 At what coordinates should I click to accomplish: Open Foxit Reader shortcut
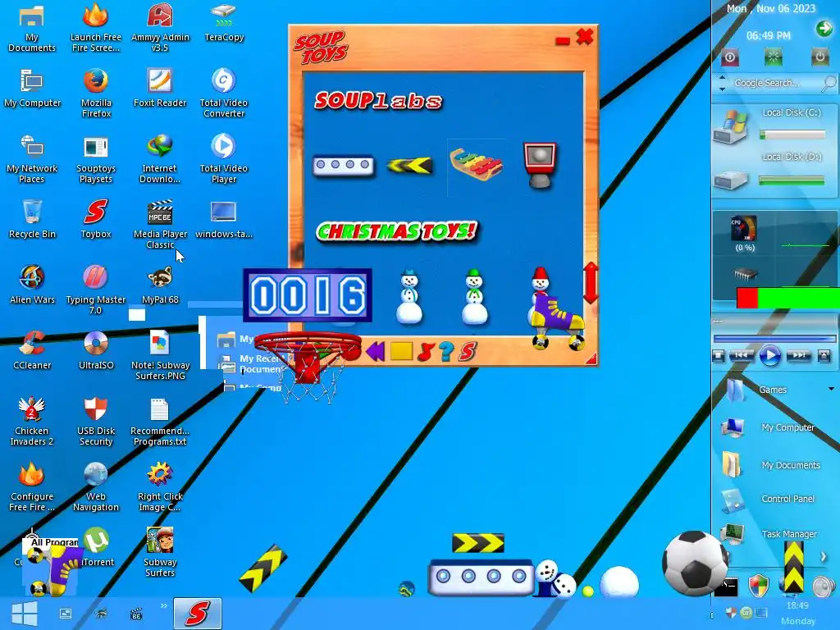pyautogui.click(x=160, y=87)
